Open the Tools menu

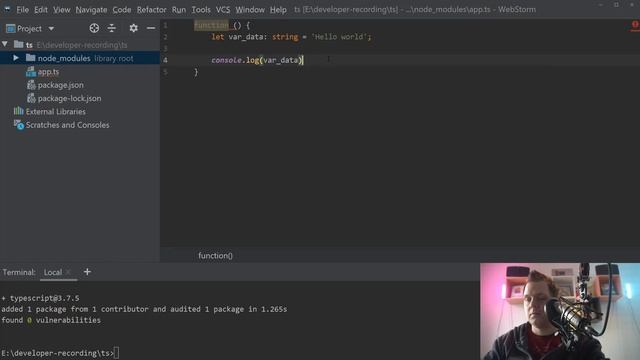click(x=201, y=9)
